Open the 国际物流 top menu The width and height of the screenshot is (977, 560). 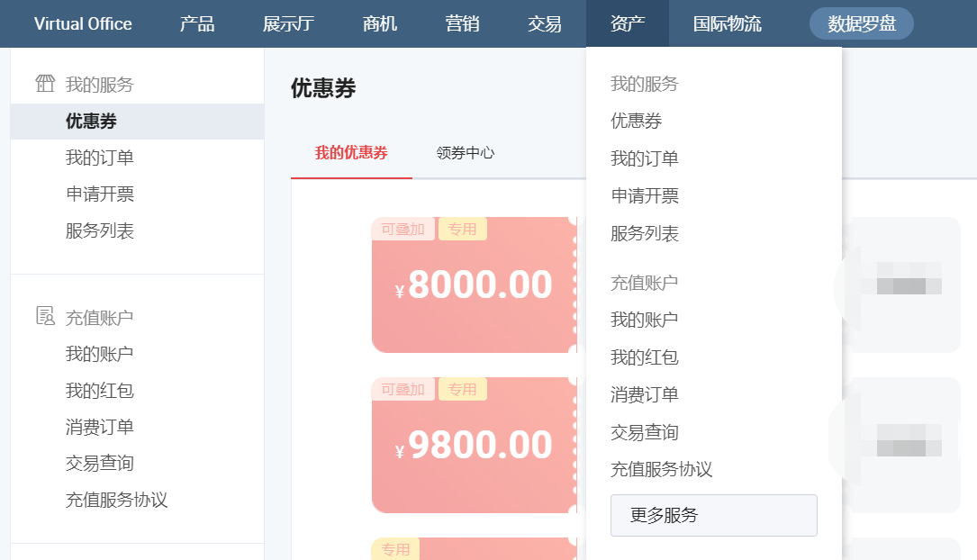tap(728, 23)
